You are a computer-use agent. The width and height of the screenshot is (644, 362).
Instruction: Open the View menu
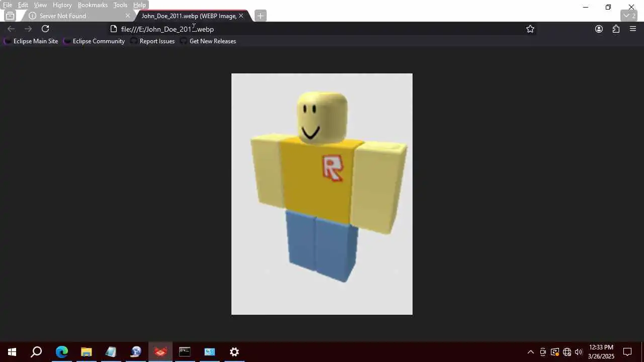click(x=40, y=5)
